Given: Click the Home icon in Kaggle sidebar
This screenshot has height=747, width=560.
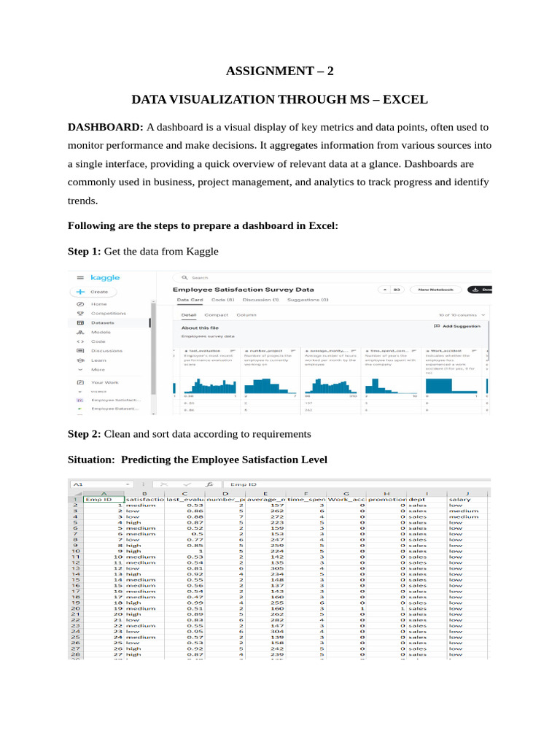Looking at the screenshot, I should tap(80, 304).
